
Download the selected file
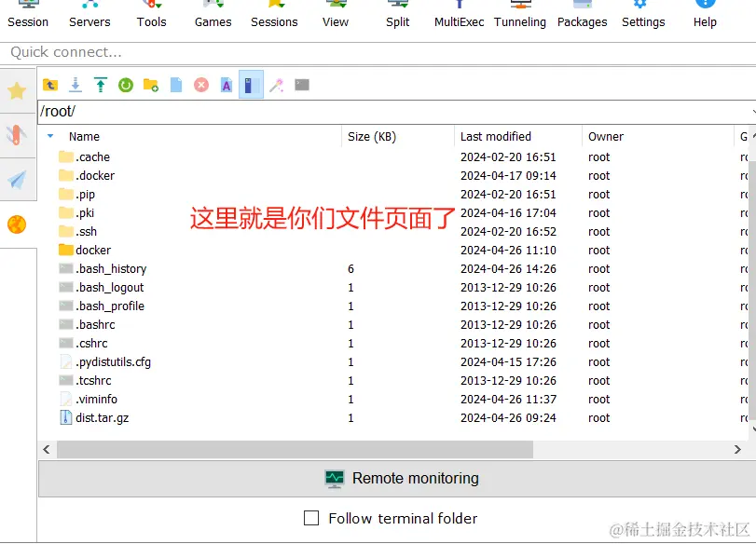pos(76,84)
